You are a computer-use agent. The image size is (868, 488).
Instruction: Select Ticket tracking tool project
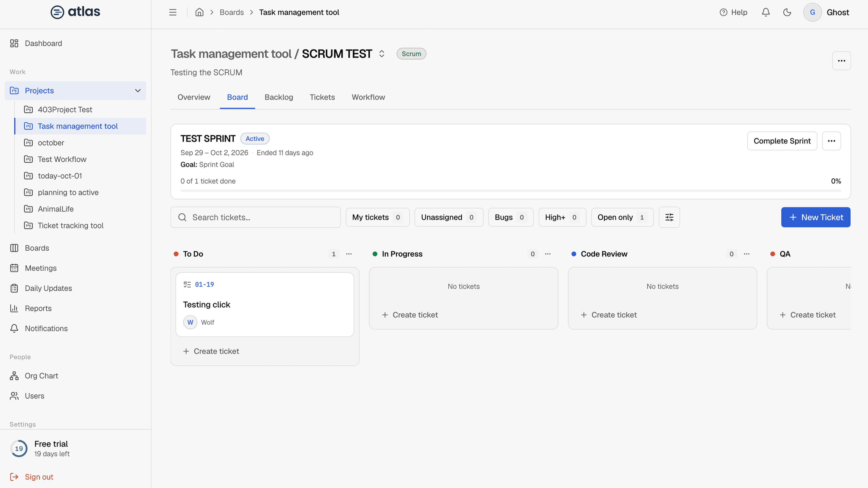81,226
